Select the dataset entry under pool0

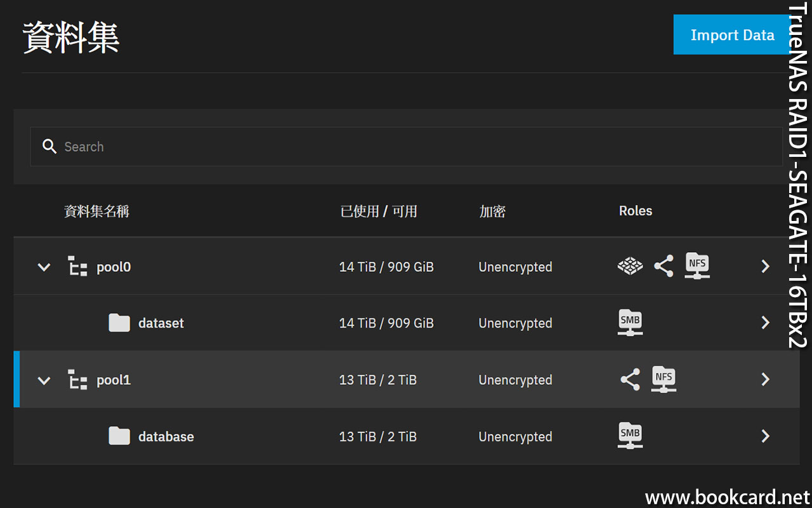[161, 323]
